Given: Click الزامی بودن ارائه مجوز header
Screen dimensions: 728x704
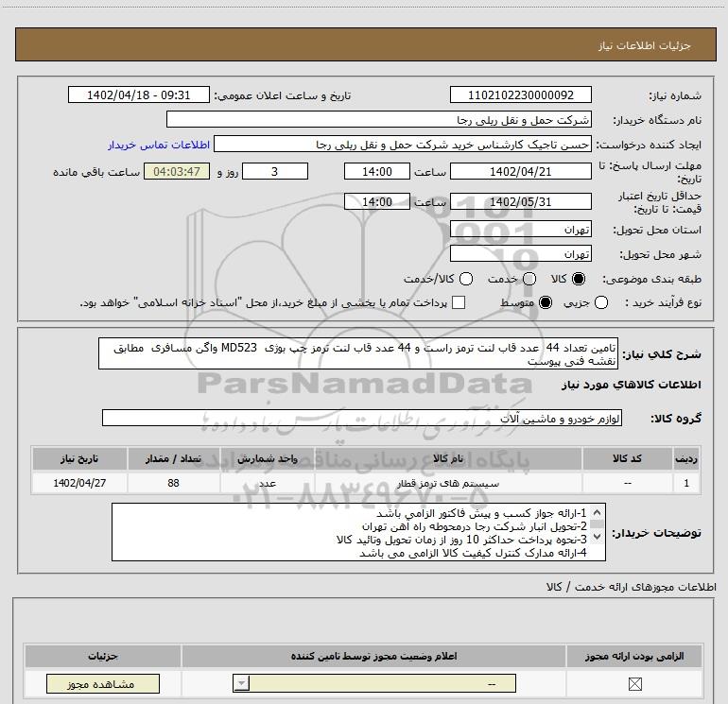Looking at the screenshot, I should click(x=634, y=656).
